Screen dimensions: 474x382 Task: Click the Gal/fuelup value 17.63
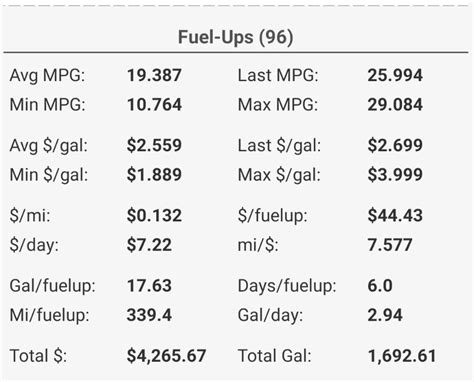tap(149, 286)
